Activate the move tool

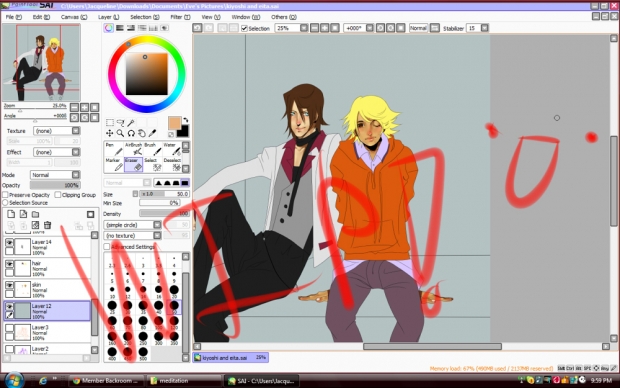pyautogui.click(x=110, y=133)
